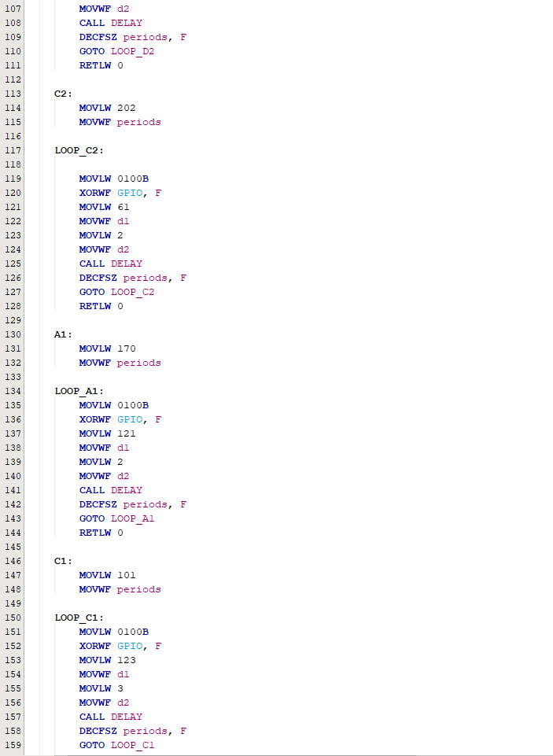
Task: Click GOTO LOOP_C2 on line 127
Action: 116,292
